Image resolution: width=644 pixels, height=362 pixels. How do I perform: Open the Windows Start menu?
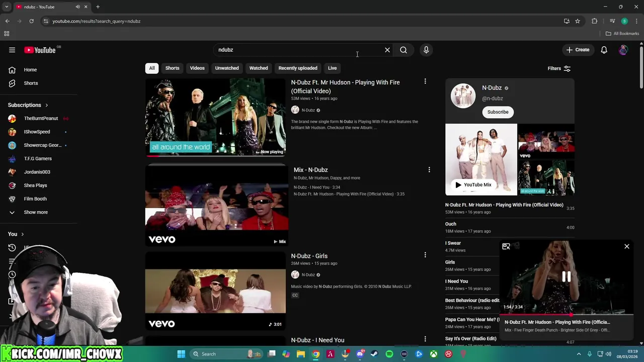[181, 354]
